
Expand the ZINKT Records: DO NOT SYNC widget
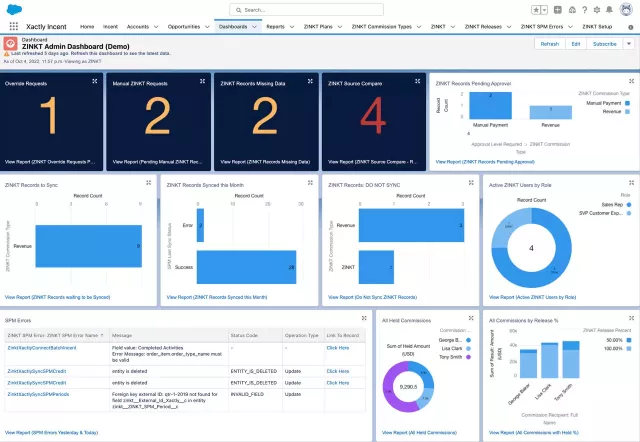click(x=471, y=182)
